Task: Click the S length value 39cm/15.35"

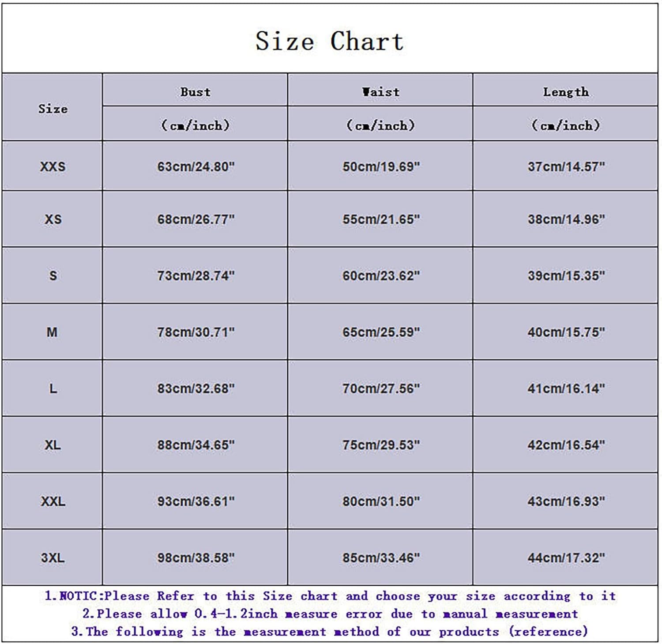Action: 566,275
